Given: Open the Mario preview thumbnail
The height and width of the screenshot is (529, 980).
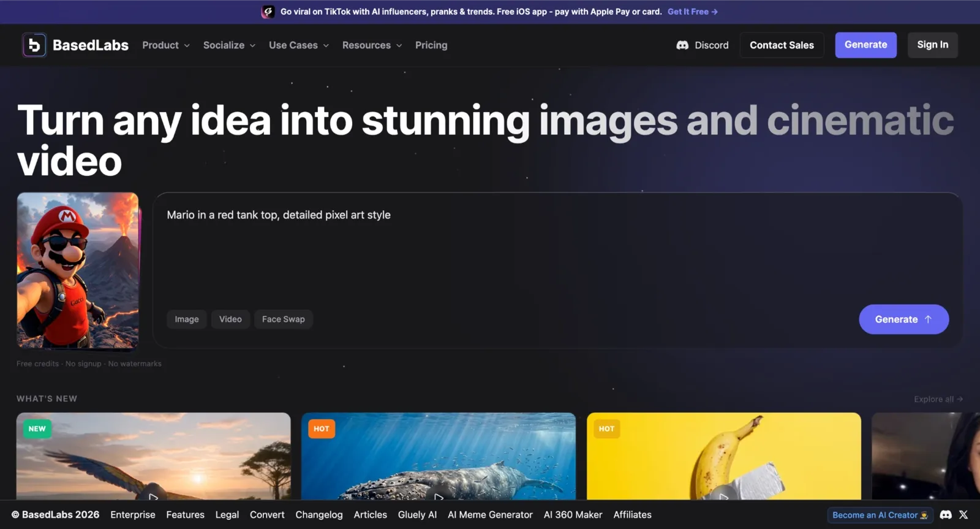Looking at the screenshot, I should 78,270.
